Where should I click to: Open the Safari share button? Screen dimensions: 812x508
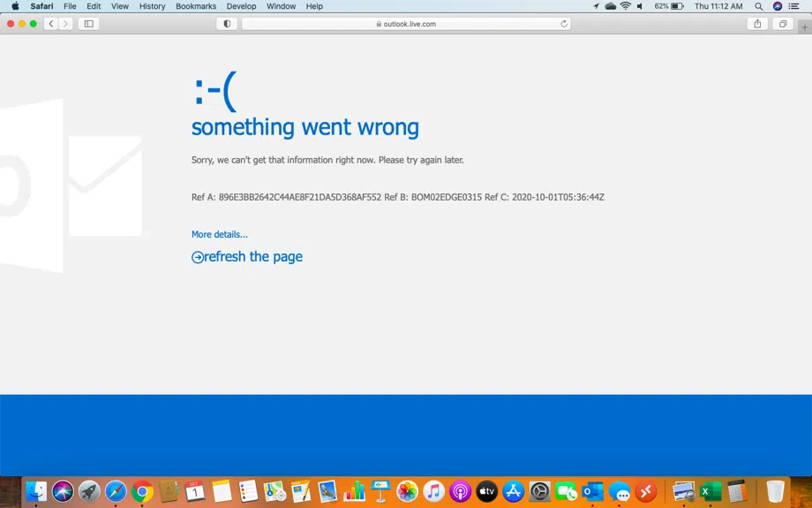pyautogui.click(x=757, y=24)
